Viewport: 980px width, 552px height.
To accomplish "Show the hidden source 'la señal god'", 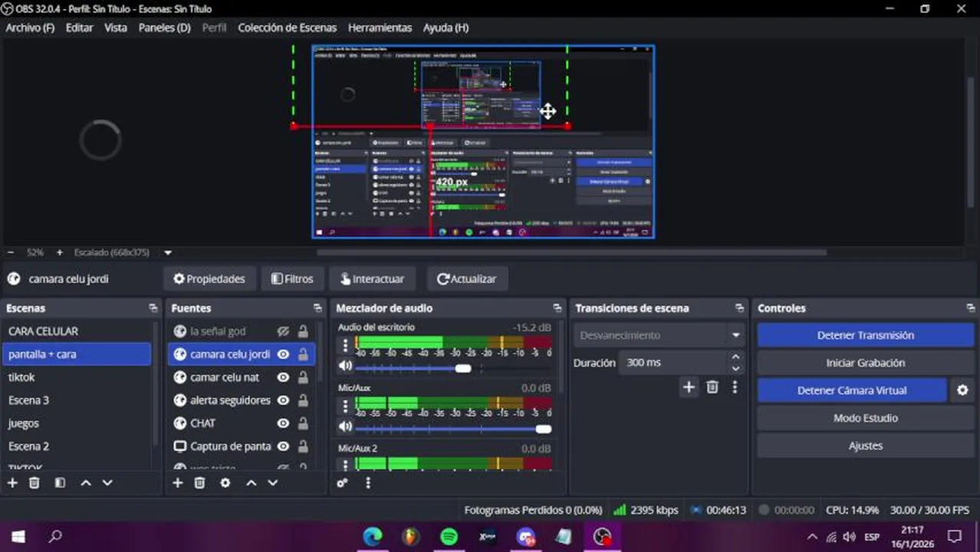I will [283, 331].
